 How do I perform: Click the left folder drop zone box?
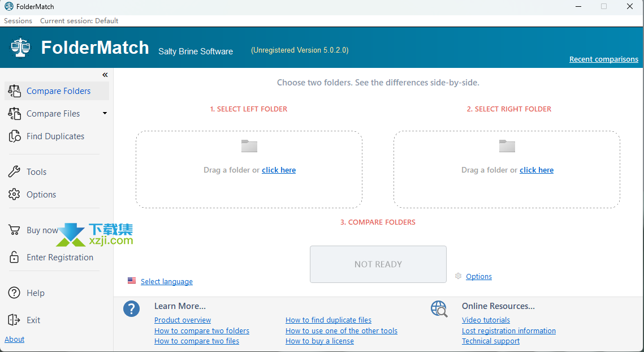(x=249, y=169)
